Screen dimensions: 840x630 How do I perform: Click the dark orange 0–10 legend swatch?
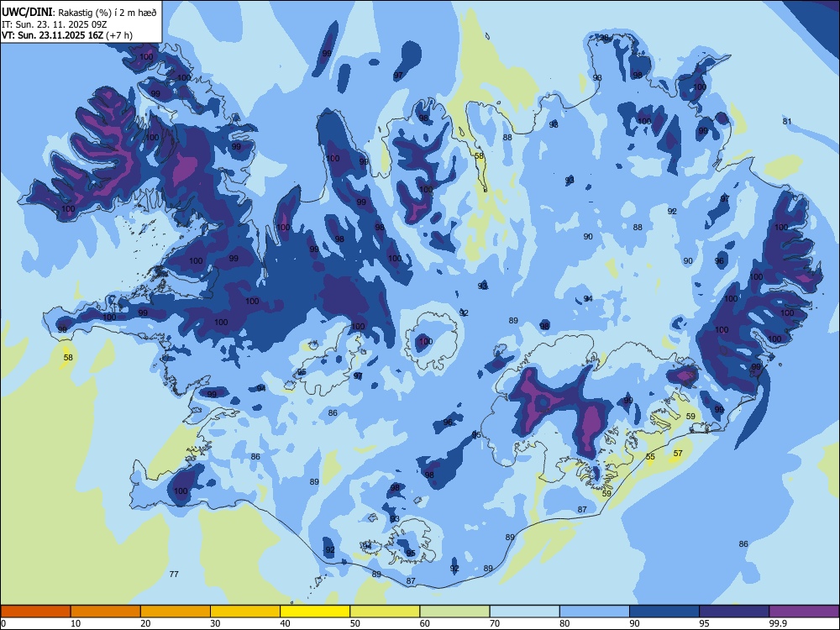tap(35, 612)
